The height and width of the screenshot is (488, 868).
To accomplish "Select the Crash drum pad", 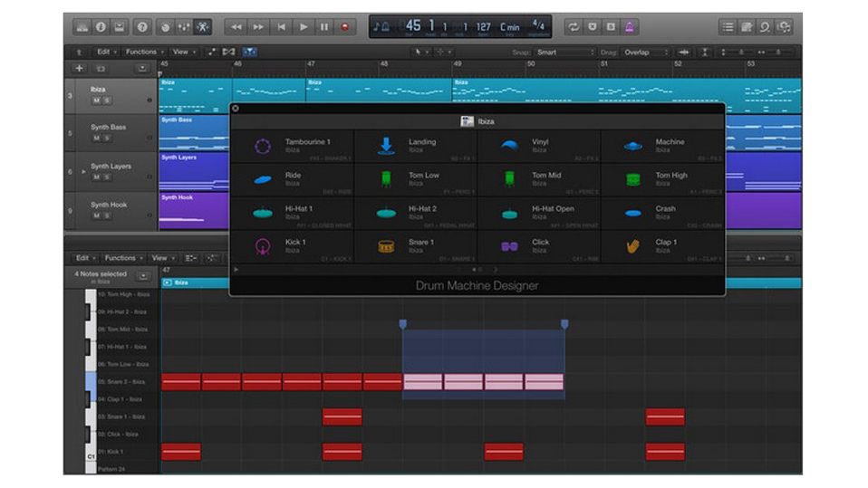I will pos(662,213).
